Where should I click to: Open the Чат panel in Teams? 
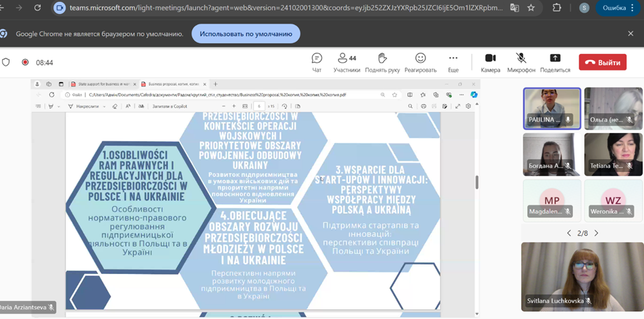[x=317, y=62]
